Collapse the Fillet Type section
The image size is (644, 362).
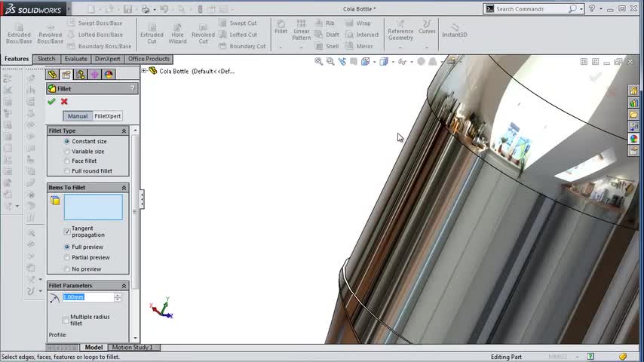tap(124, 130)
